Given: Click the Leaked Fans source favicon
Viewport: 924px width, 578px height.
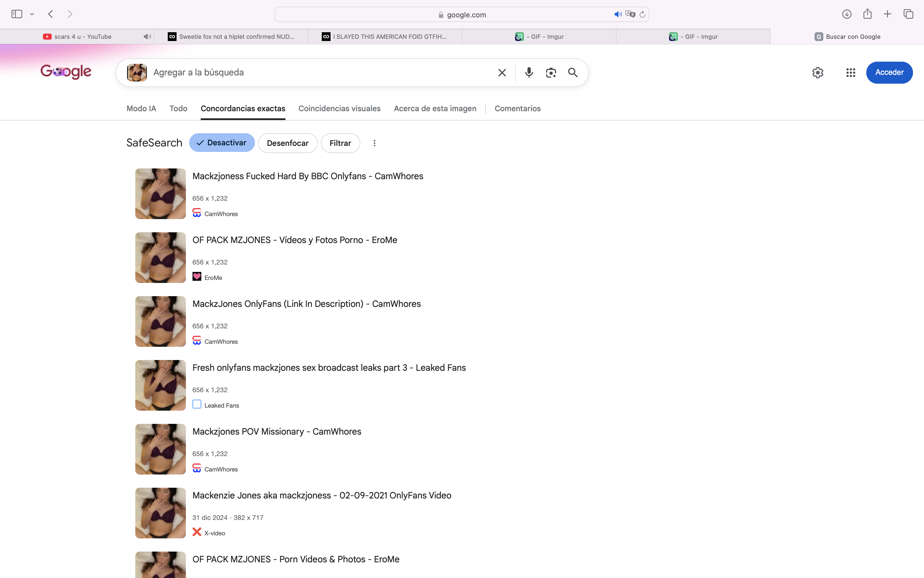Looking at the screenshot, I should 197,404.
